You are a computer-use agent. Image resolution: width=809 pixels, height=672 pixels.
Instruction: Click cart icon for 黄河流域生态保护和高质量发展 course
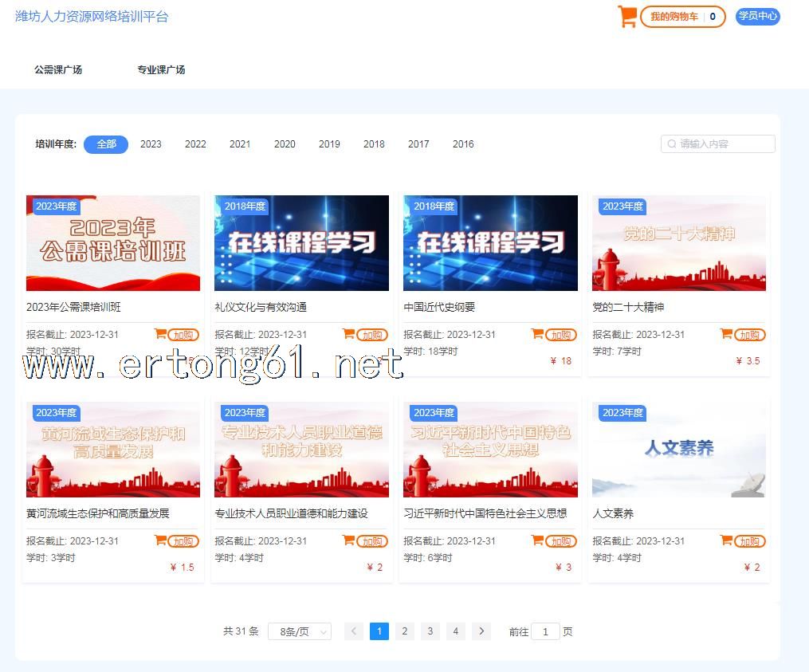pos(160,540)
